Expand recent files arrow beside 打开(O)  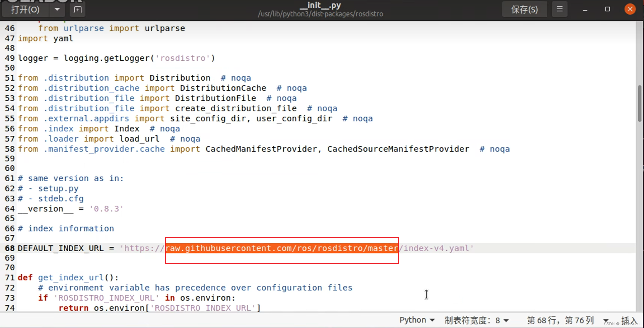pos(57,10)
